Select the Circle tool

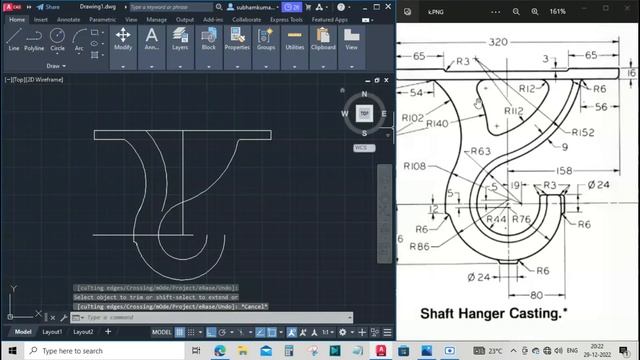pyautogui.click(x=57, y=40)
